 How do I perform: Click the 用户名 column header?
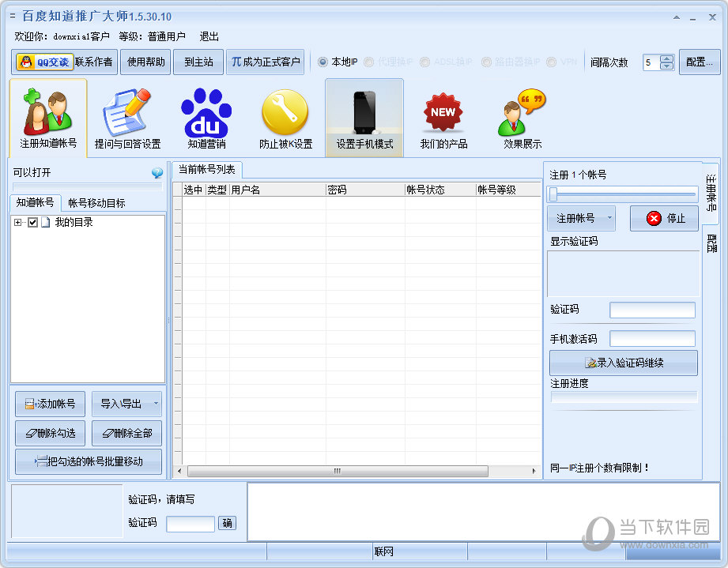[x=277, y=190]
